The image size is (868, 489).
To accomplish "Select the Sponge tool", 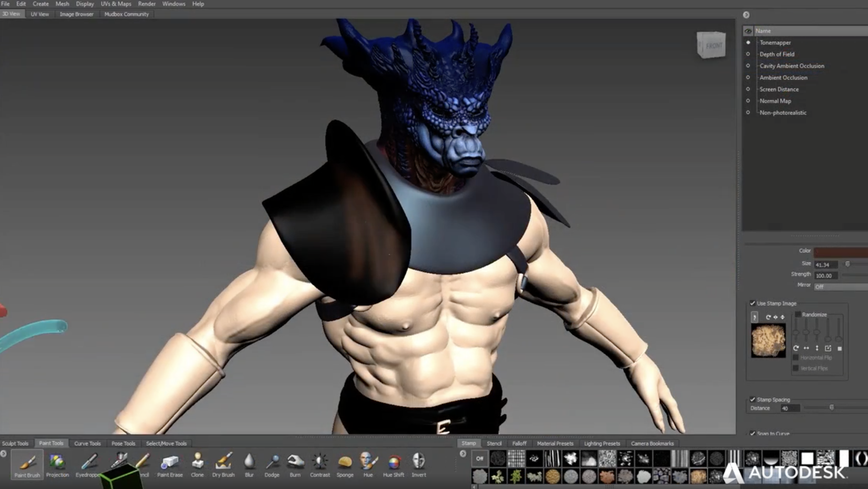I will [x=345, y=465].
